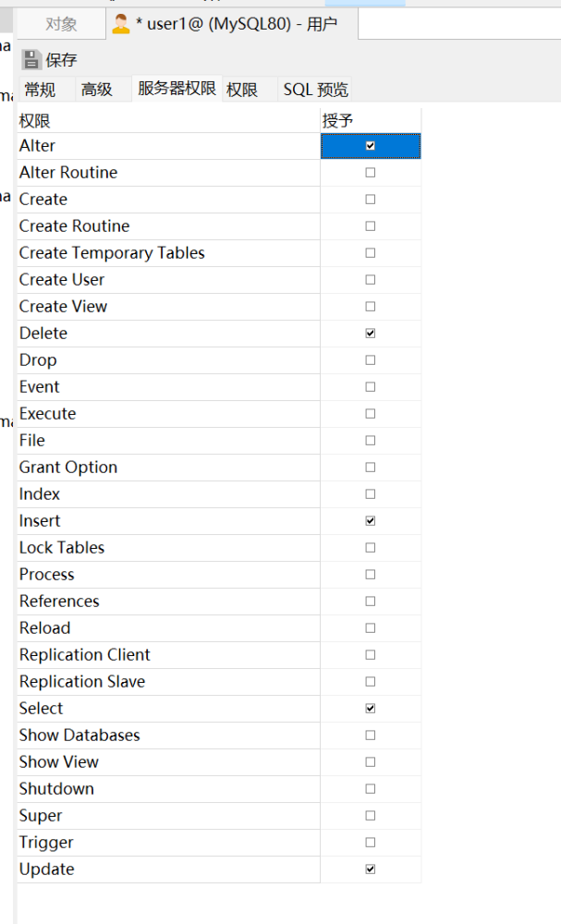Show the SQL 预览 tab

tap(315, 90)
